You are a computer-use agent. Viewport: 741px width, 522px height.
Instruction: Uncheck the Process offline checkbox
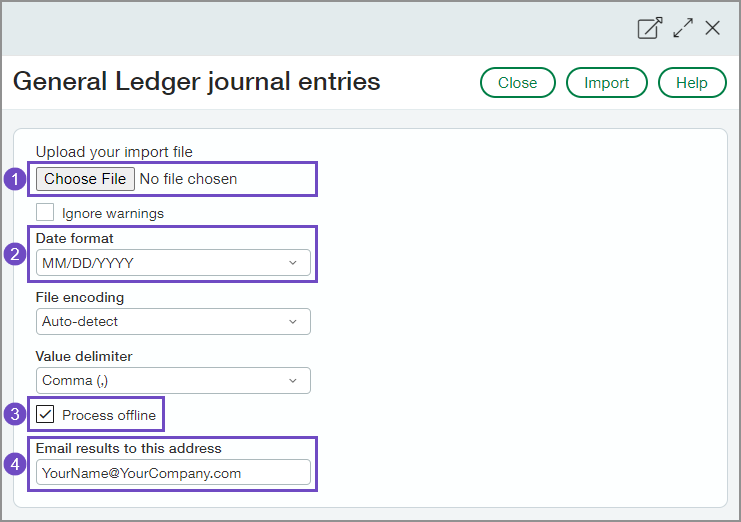pos(45,414)
